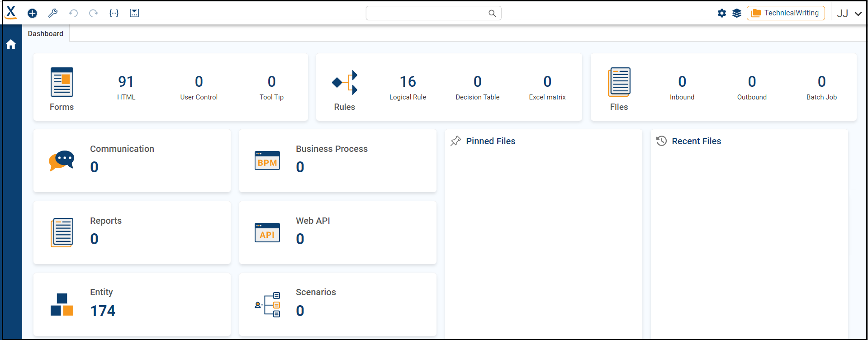Open the Business Process card
Screen dimensions: 868x340
click(337, 161)
